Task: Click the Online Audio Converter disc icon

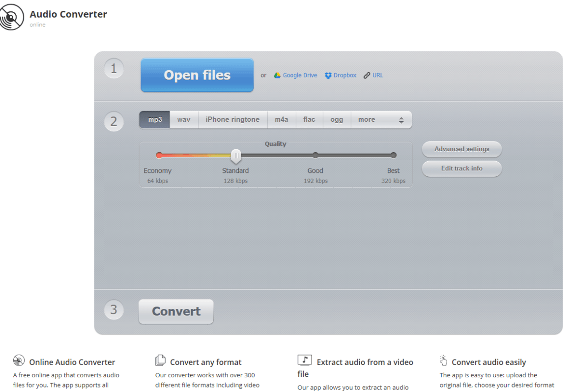Action: (x=19, y=360)
